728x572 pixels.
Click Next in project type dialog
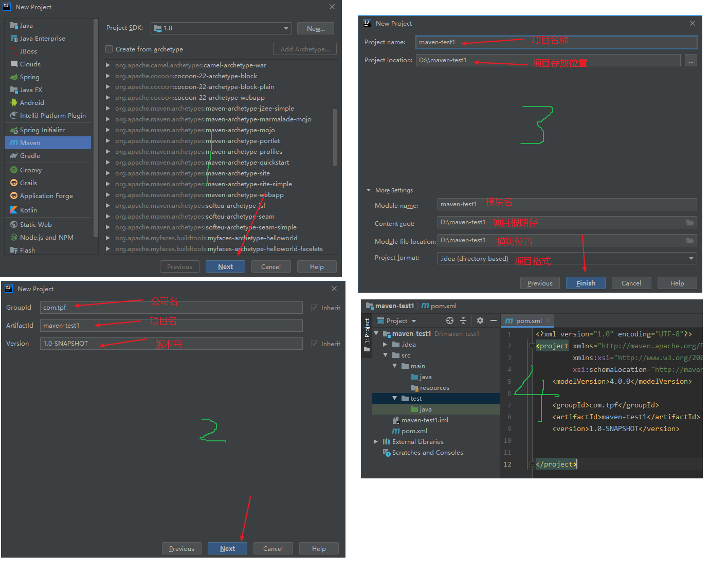point(225,266)
